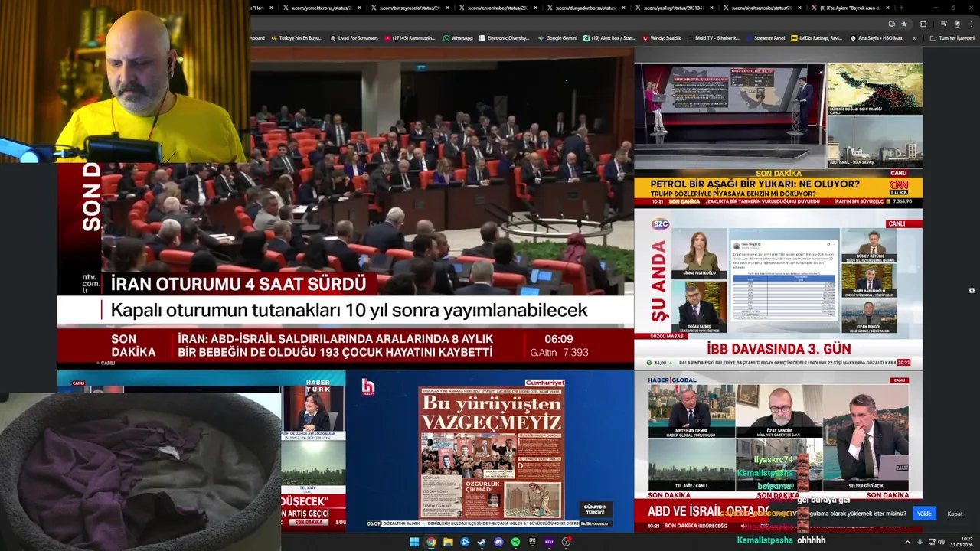Click the blue arrow app in the taskbar
Screen dimensions: 980x551
(x=465, y=542)
